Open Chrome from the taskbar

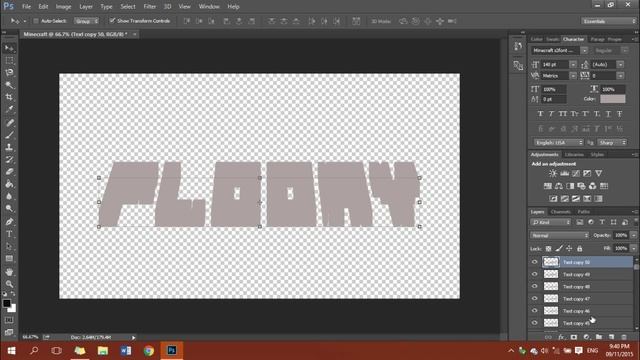point(149,351)
